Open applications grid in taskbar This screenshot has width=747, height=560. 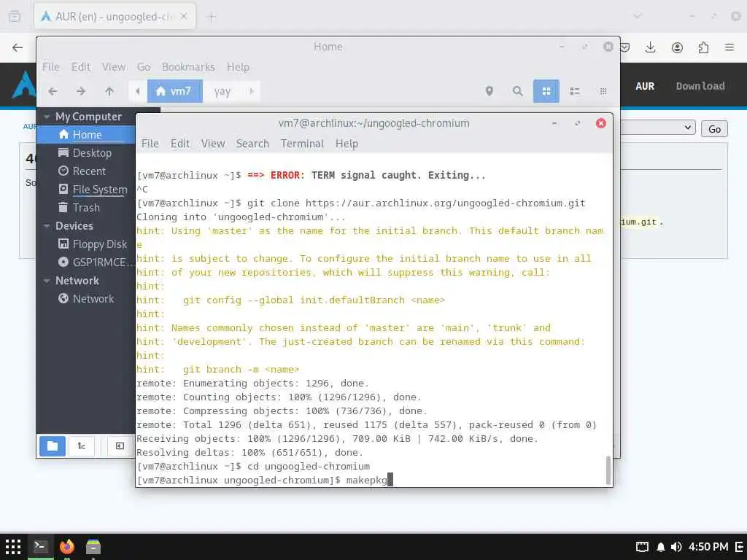(13, 547)
